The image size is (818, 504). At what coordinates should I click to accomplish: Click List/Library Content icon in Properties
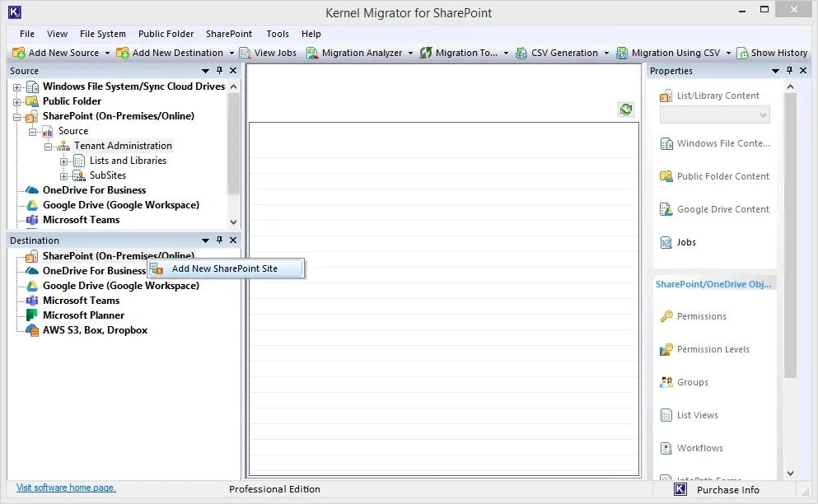pos(666,96)
